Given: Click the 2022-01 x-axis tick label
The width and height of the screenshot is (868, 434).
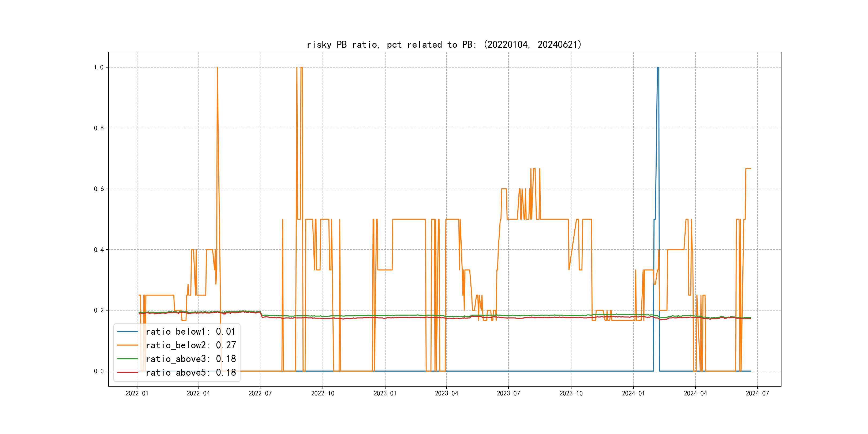Looking at the screenshot, I should (137, 393).
